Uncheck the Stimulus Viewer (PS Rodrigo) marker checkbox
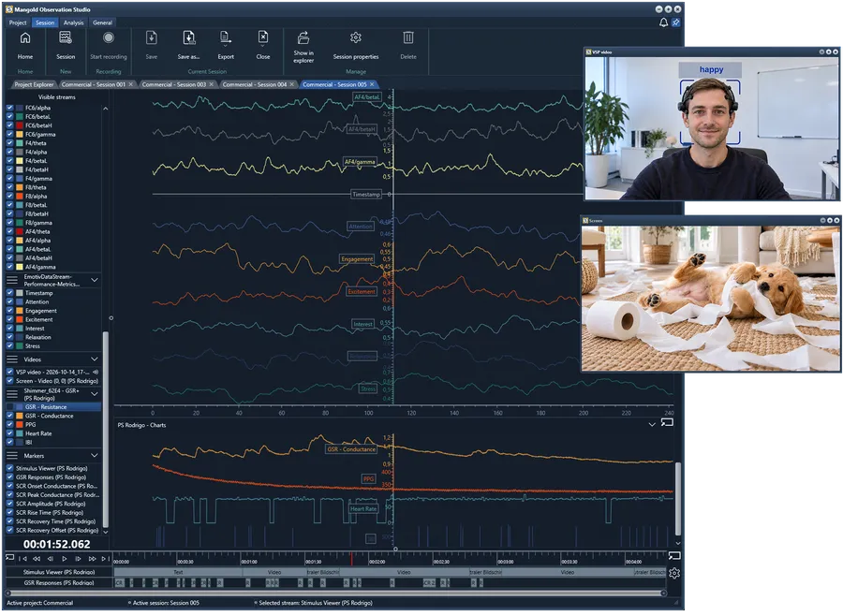Screen dimensions: 843x616 [9, 468]
